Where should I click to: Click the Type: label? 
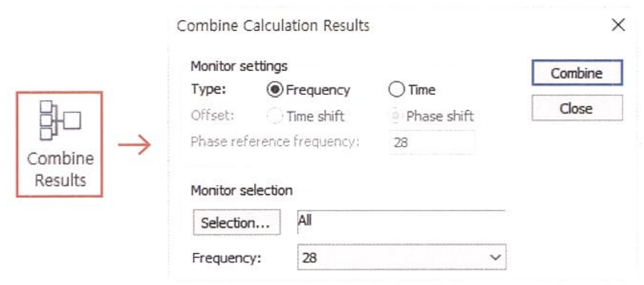(208, 90)
